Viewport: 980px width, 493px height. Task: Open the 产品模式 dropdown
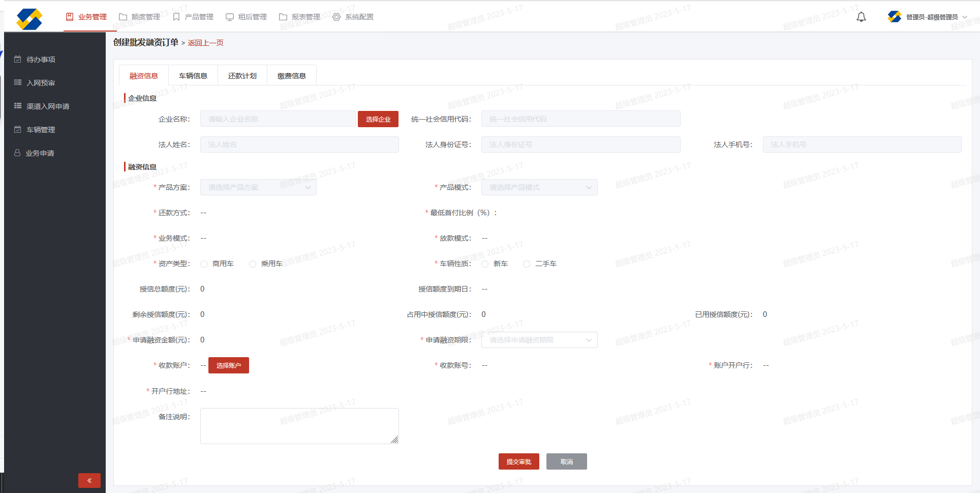click(x=539, y=187)
